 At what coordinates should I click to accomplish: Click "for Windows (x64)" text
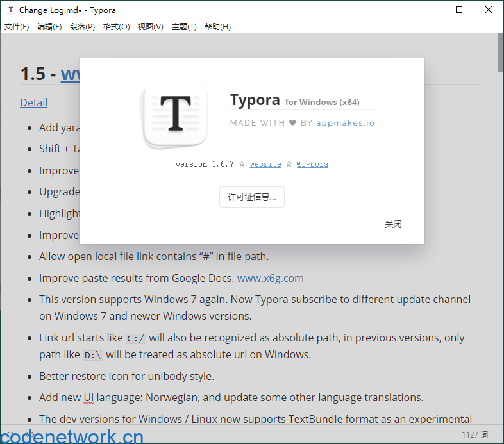[x=323, y=102]
